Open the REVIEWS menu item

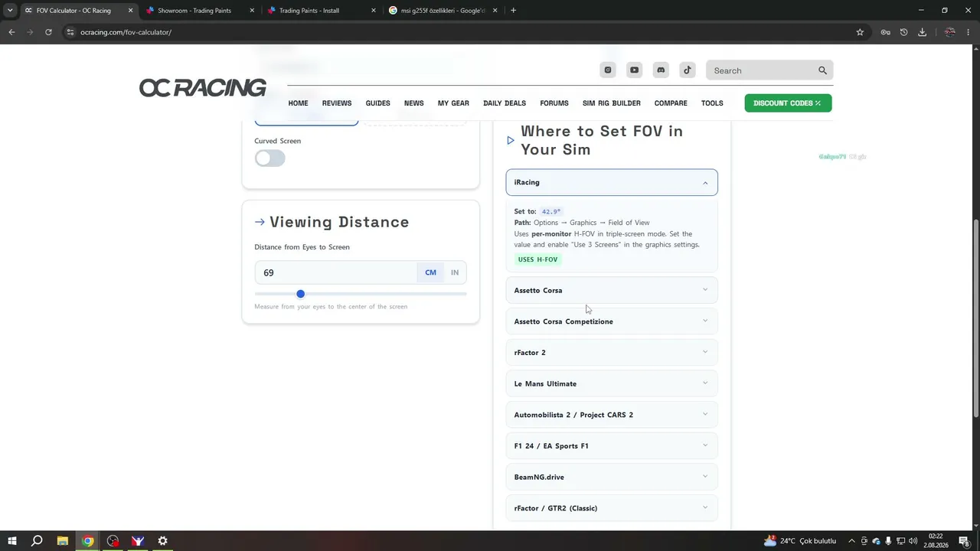pos(337,103)
